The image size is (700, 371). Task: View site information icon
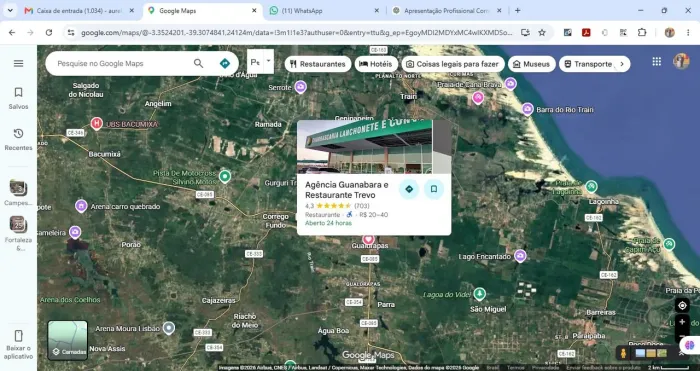pyautogui.click(x=71, y=33)
